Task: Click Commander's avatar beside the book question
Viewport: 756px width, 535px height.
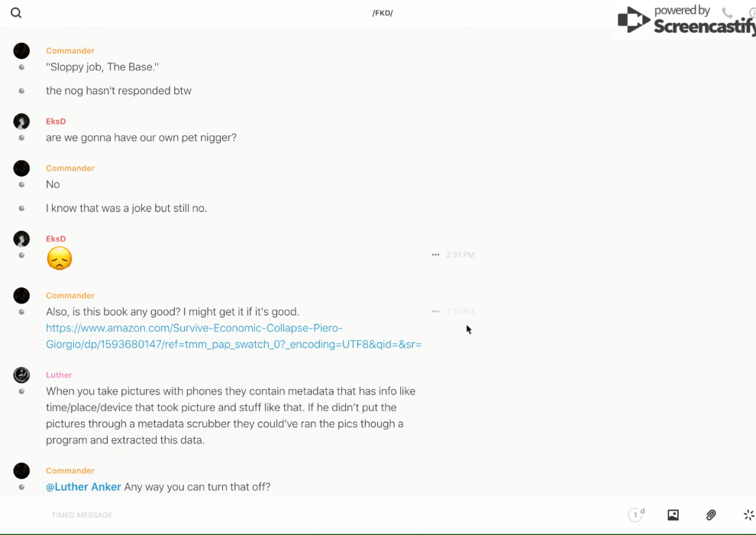Action: coord(21,295)
